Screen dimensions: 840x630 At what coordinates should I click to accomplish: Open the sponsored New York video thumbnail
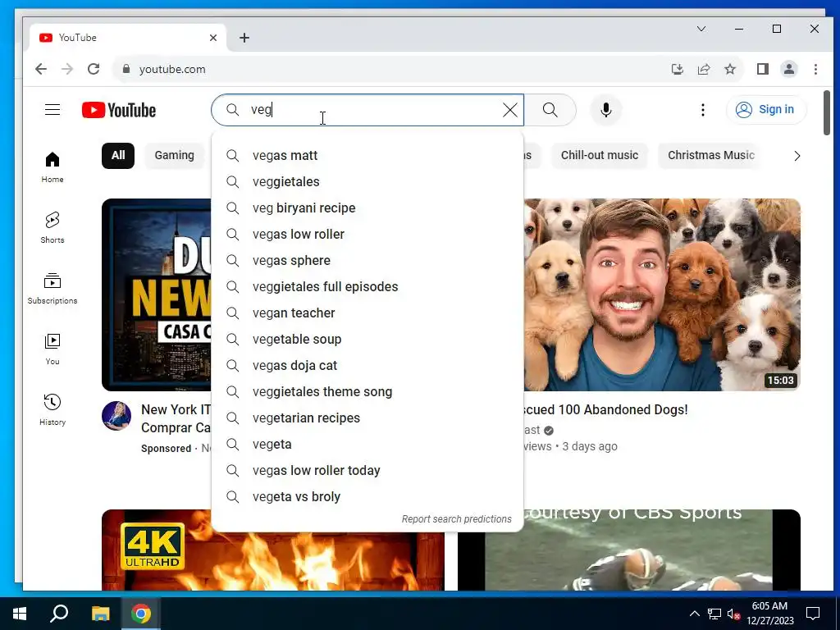click(157, 294)
